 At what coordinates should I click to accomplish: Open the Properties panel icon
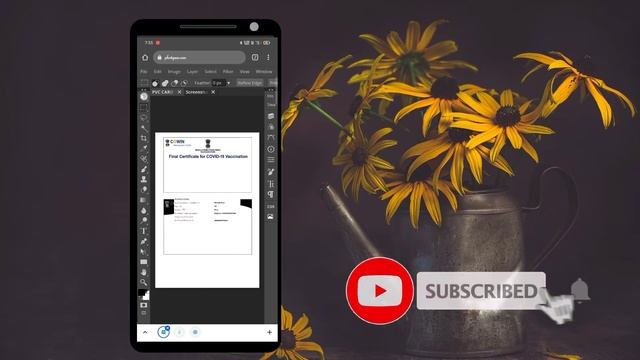pyautogui.click(x=271, y=160)
